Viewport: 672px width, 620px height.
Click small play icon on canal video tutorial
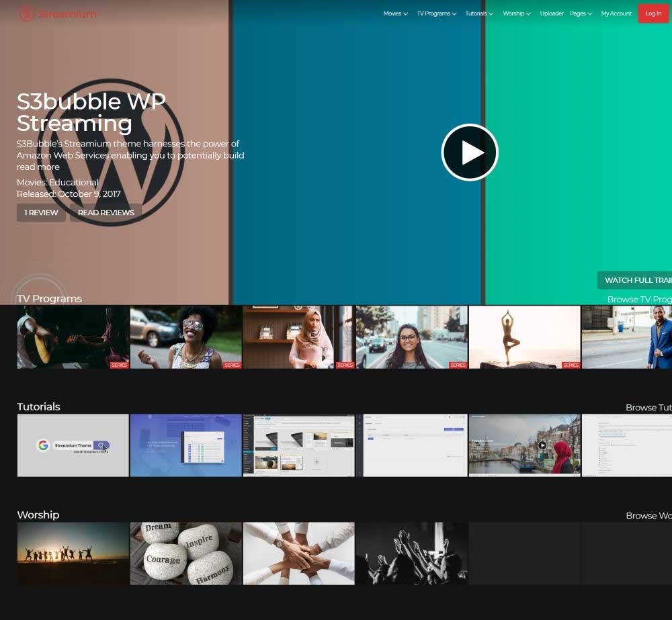coord(542,445)
